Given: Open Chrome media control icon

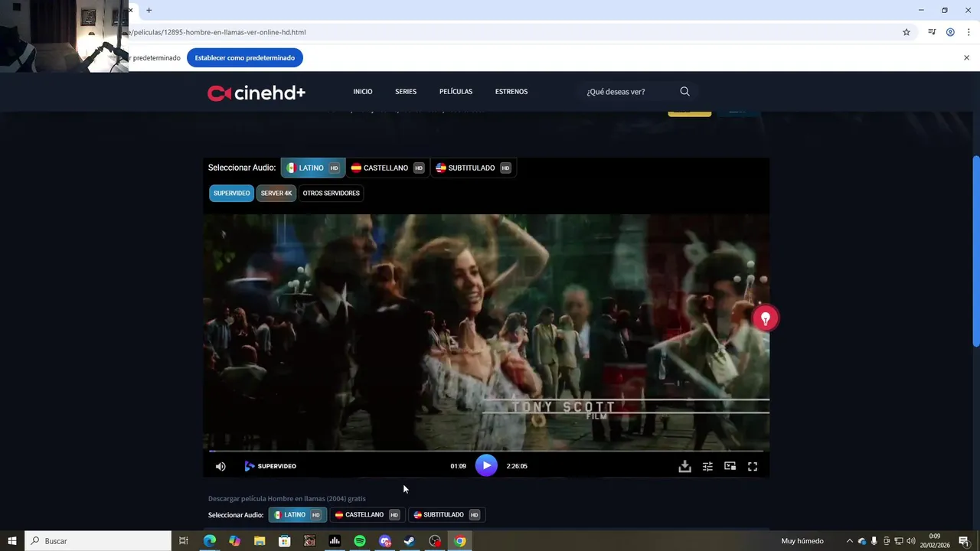Looking at the screenshot, I should click(932, 32).
